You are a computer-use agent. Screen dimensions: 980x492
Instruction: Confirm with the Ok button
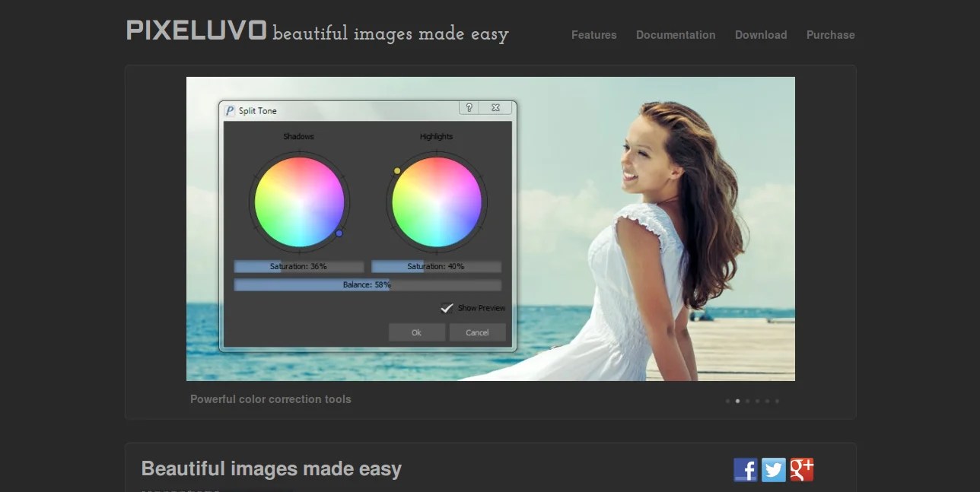pos(416,332)
